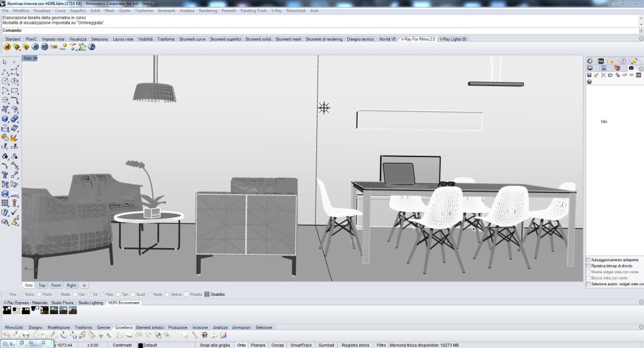Toggle the Perp osnap checkbox
644x348 pixels.
[x=103, y=294]
